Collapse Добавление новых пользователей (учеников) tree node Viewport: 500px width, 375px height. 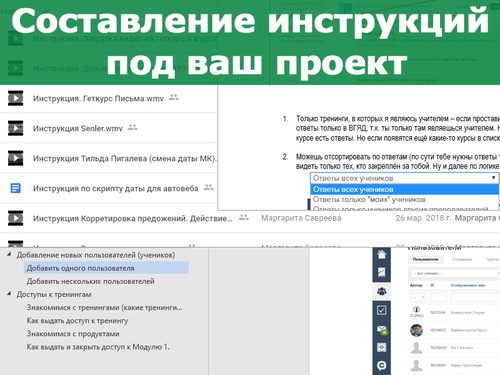pos(9,255)
